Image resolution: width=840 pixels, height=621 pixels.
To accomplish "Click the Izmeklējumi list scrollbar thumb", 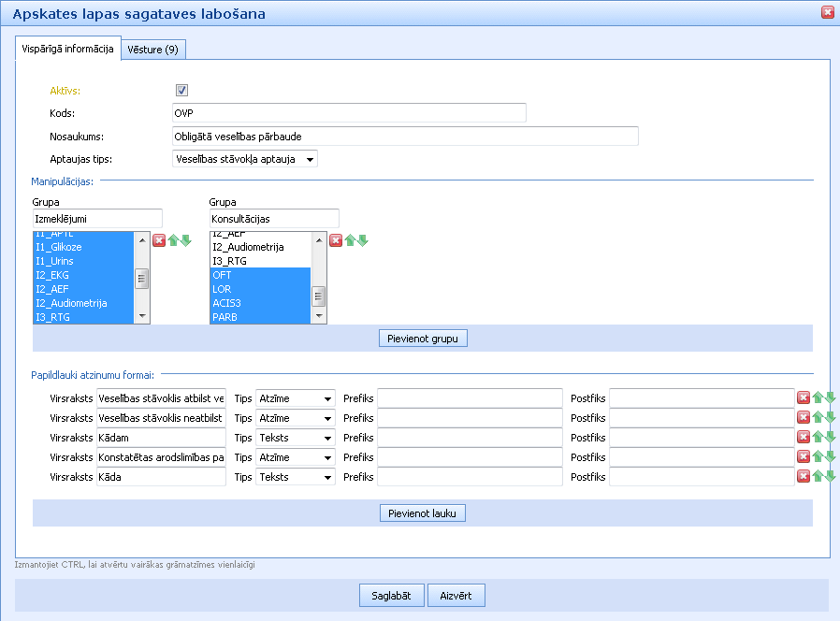I will (x=142, y=278).
